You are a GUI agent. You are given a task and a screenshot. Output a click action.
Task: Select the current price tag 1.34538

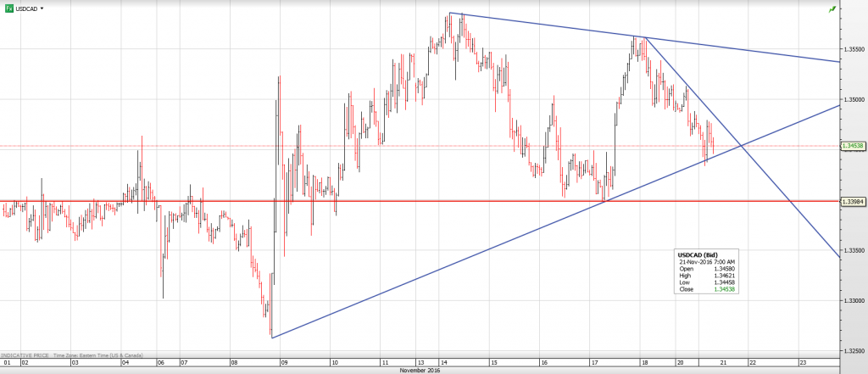[x=853, y=146]
